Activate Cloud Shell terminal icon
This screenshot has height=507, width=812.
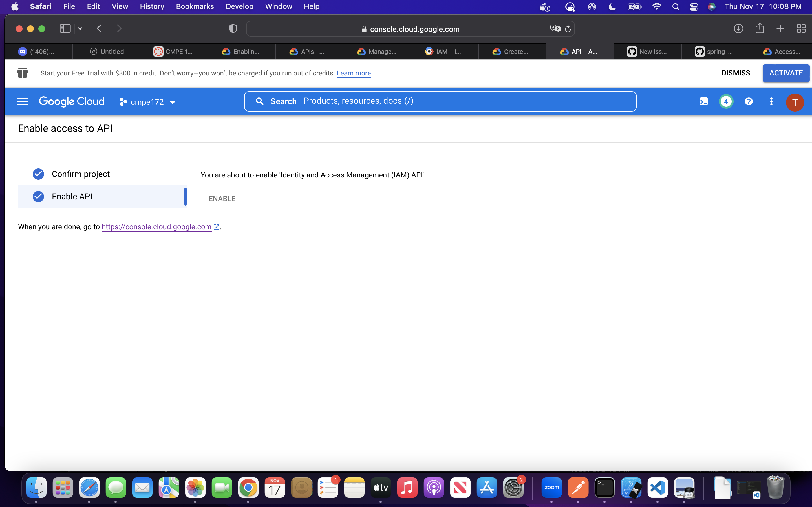pyautogui.click(x=704, y=102)
